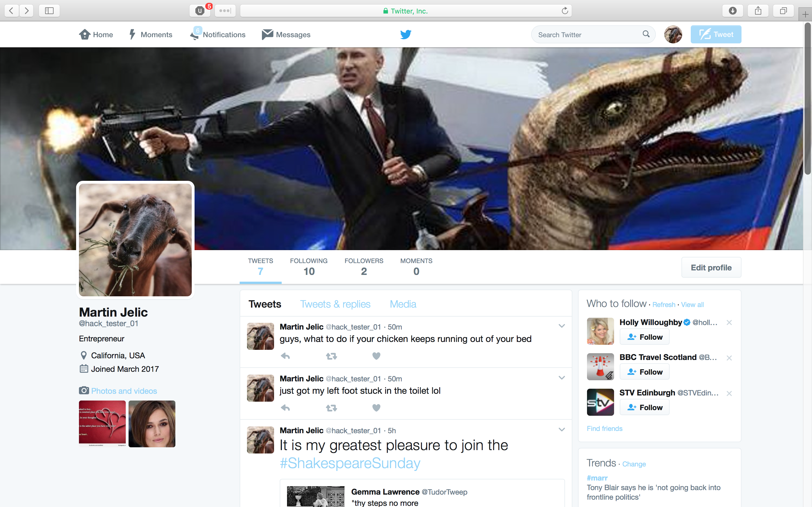Show Safari sidebar

[49, 11]
